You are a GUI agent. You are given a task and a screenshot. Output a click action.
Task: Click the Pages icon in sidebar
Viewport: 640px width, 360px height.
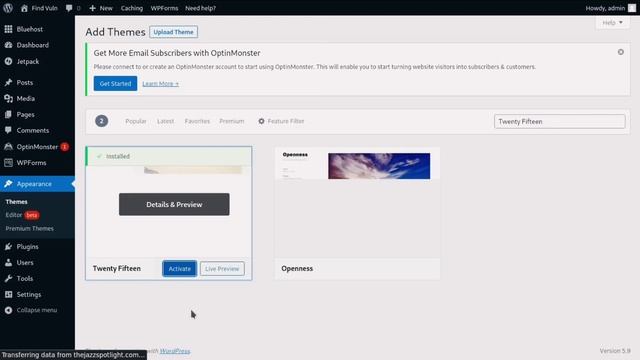click(x=8, y=114)
